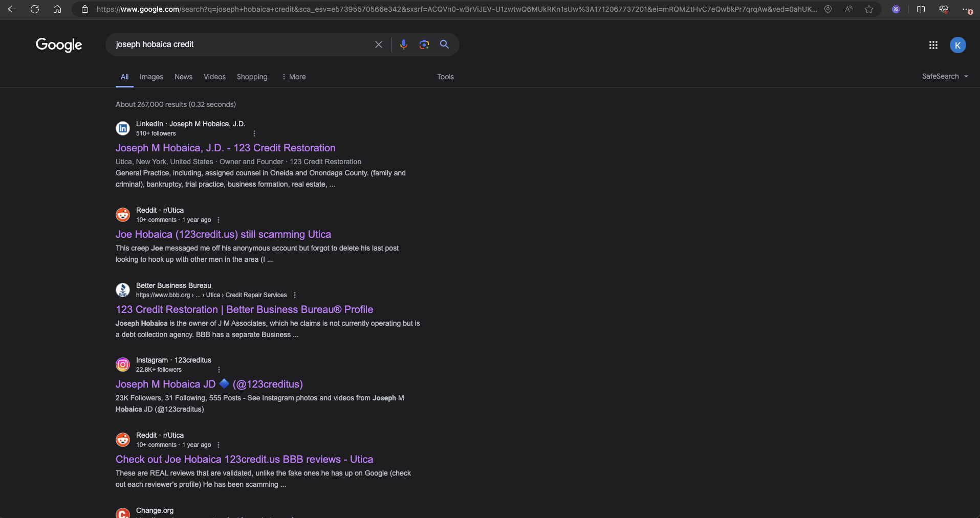The image size is (980, 518).
Task: Toggle browser split screen view
Action: (921, 9)
